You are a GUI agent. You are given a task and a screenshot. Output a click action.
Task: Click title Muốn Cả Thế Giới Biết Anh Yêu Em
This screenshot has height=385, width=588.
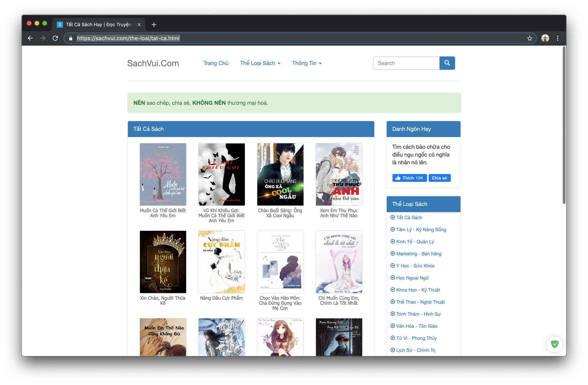tap(163, 213)
